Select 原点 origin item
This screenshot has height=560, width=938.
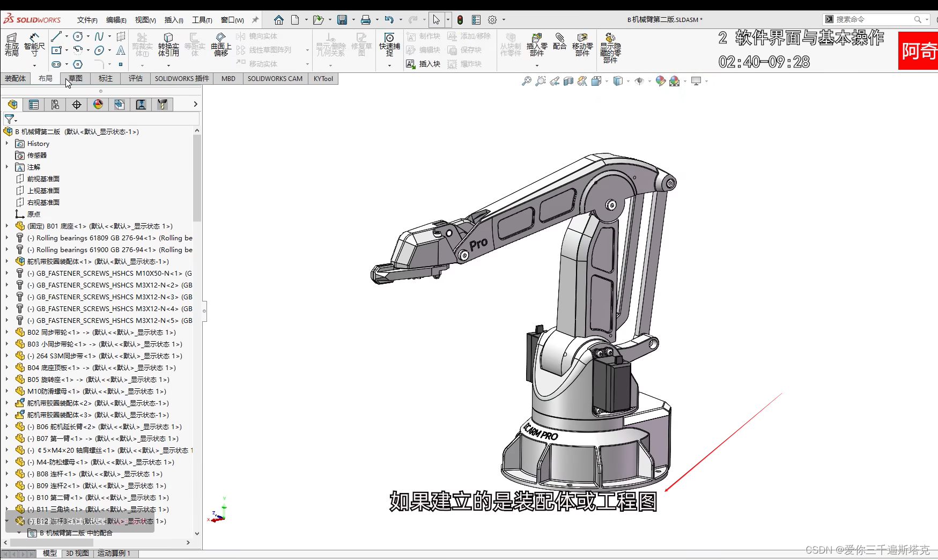28,214
